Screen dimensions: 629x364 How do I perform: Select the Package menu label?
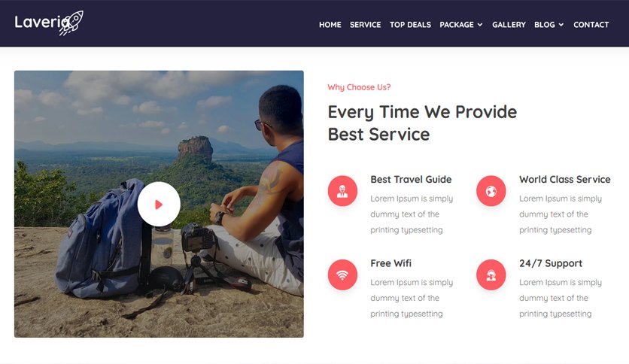pos(457,25)
